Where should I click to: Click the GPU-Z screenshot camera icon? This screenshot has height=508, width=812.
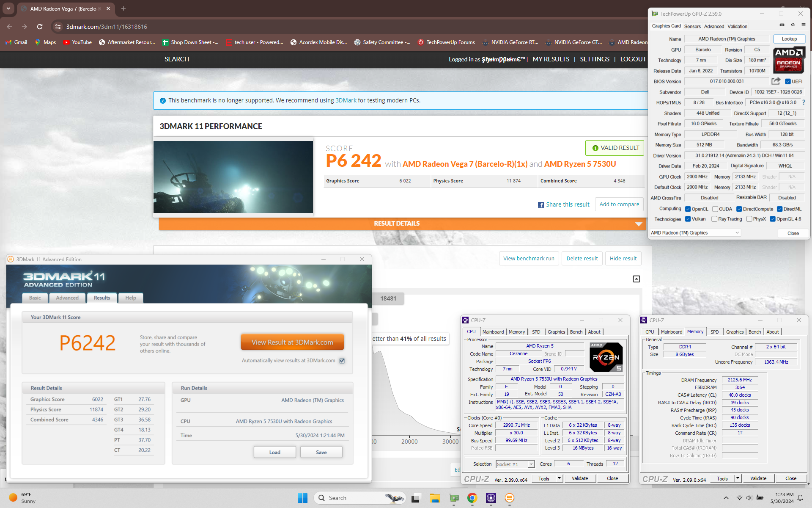click(x=782, y=25)
